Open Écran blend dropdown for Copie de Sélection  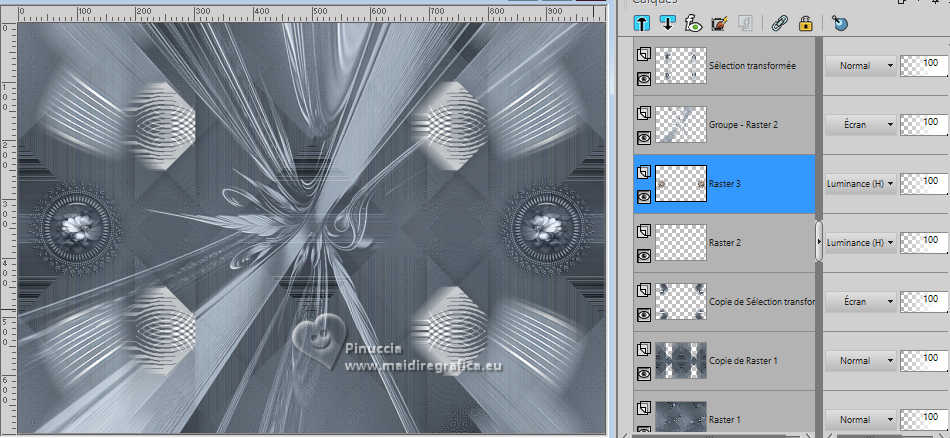[860, 301]
